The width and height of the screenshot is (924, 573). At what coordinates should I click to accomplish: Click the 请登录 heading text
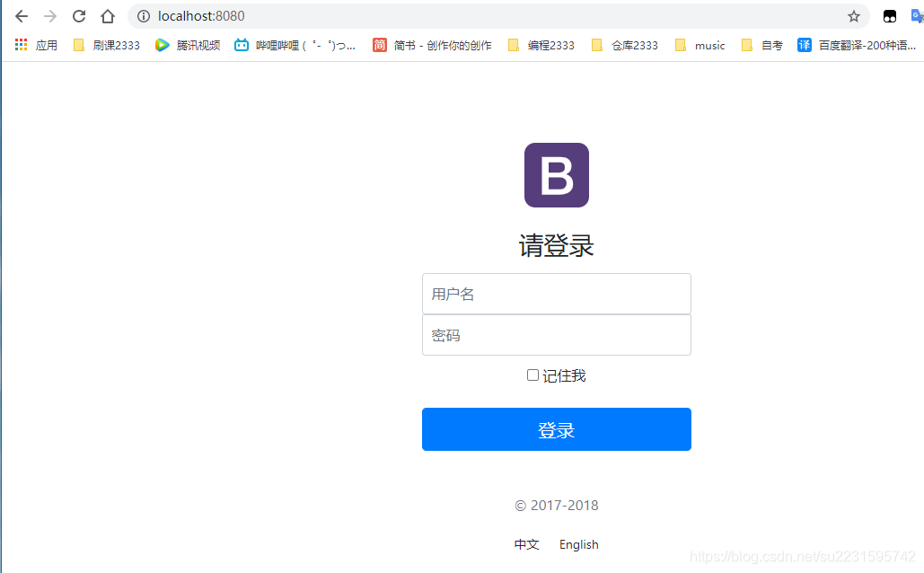[557, 245]
